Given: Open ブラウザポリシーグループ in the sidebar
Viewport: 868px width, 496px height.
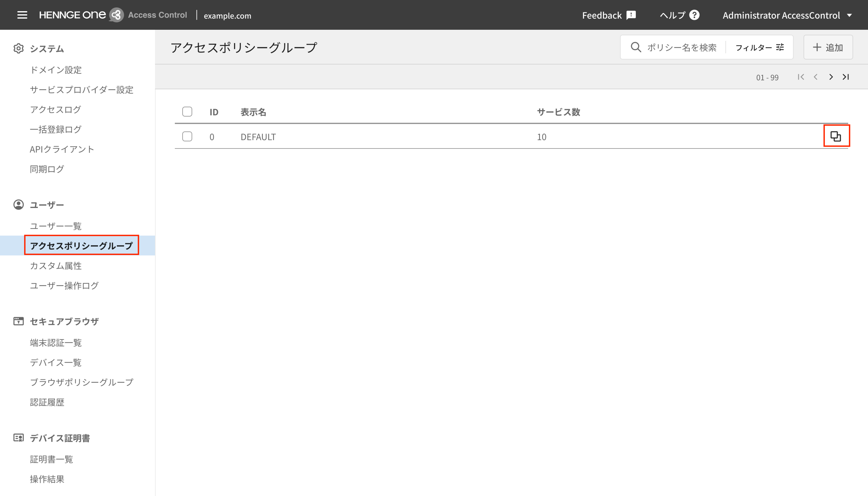Looking at the screenshot, I should click(x=82, y=382).
